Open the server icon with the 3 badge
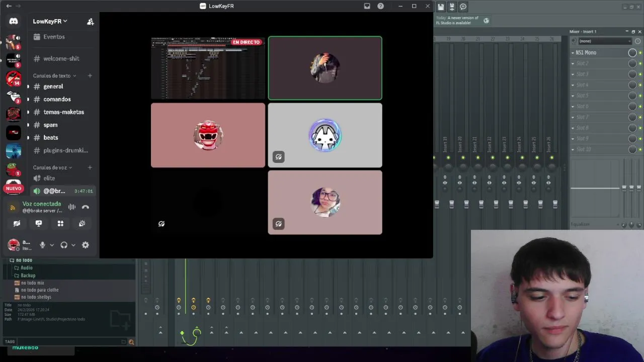The height and width of the screenshot is (362, 644). point(14,97)
